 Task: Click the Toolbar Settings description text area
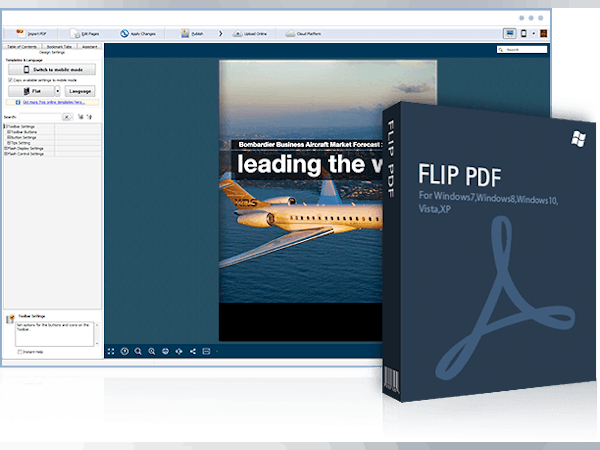pyautogui.click(x=54, y=334)
